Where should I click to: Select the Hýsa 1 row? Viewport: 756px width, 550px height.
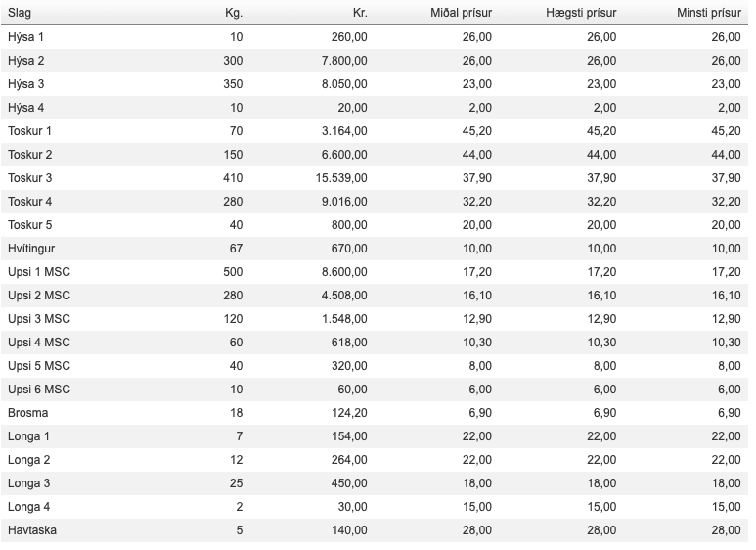(375, 37)
